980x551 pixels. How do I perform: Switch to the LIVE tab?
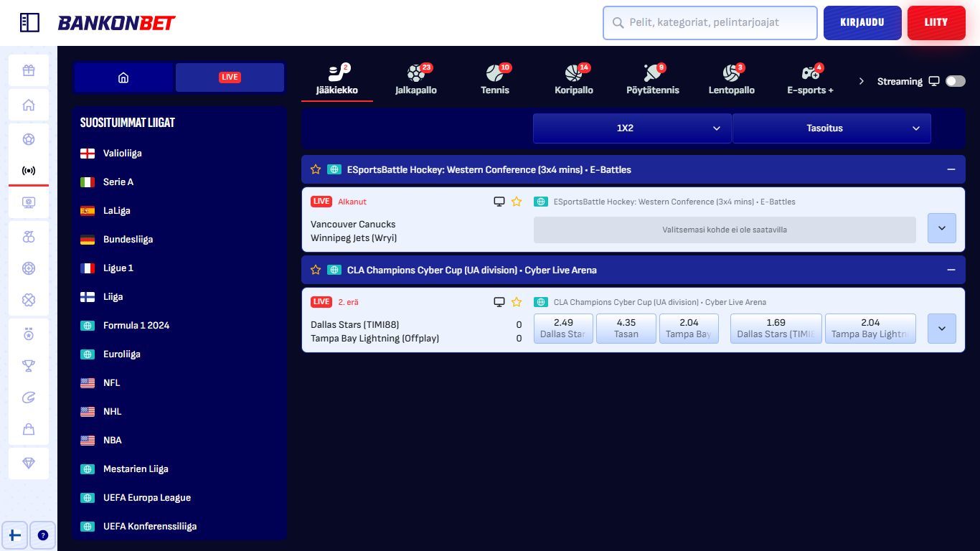[x=230, y=77]
